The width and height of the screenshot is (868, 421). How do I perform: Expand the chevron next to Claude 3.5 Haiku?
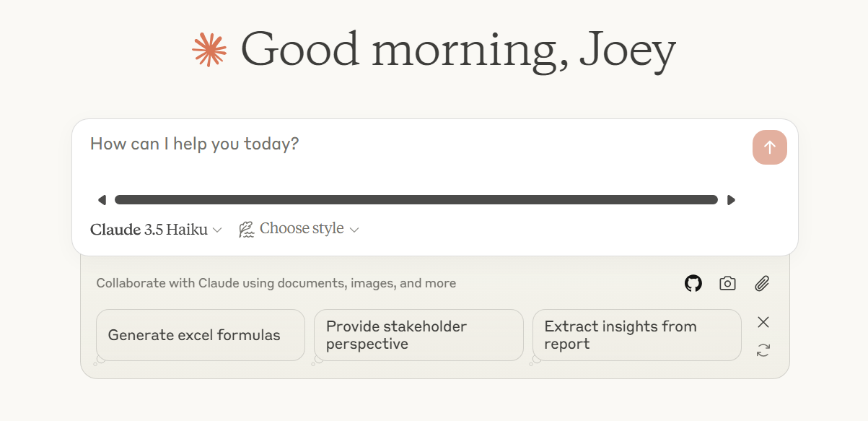217,230
